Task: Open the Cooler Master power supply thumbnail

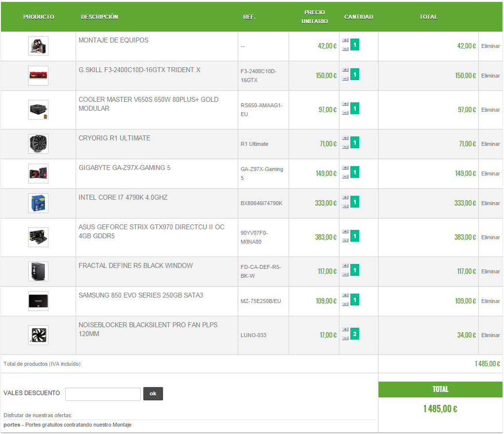Action: point(38,110)
